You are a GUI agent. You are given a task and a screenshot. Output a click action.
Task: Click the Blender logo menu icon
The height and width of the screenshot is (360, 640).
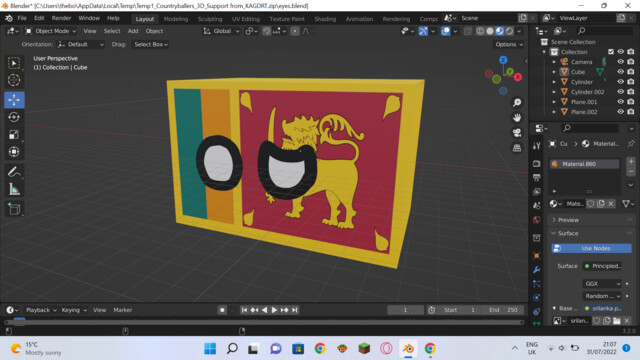tap(9, 18)
